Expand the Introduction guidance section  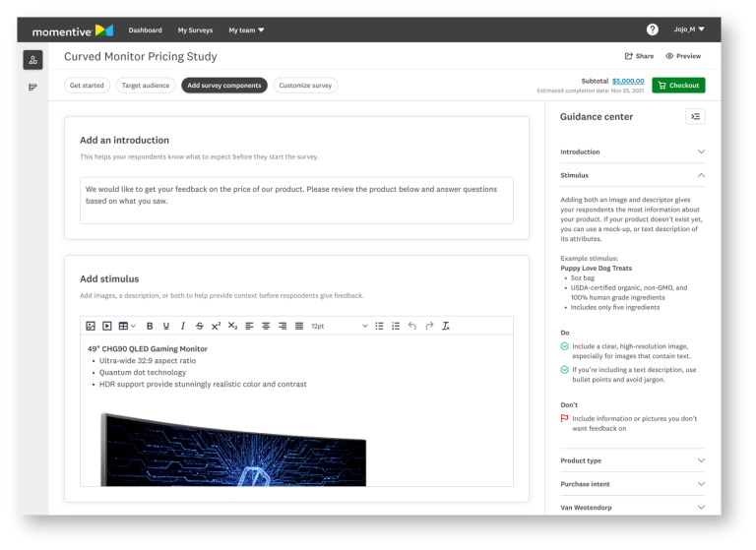(x=632, y=152)
